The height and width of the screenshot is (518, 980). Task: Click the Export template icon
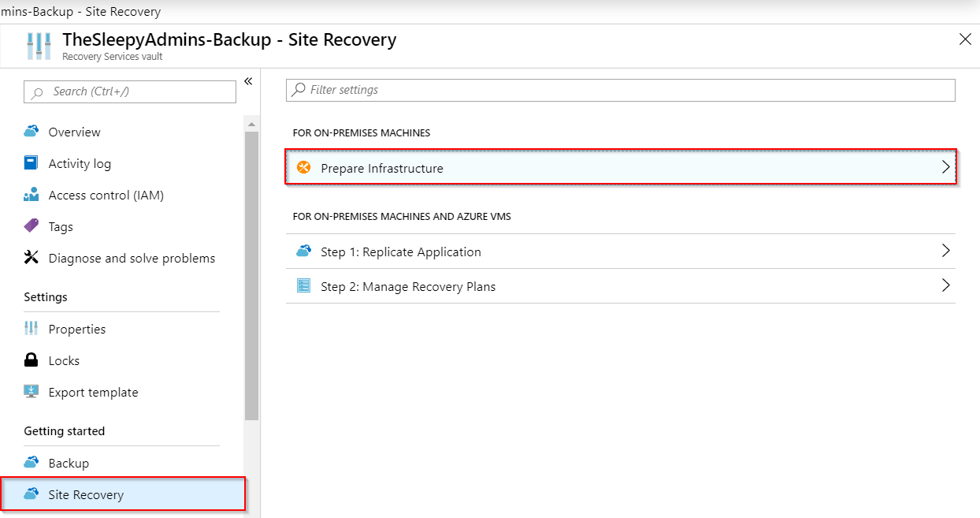click(32, 392)
